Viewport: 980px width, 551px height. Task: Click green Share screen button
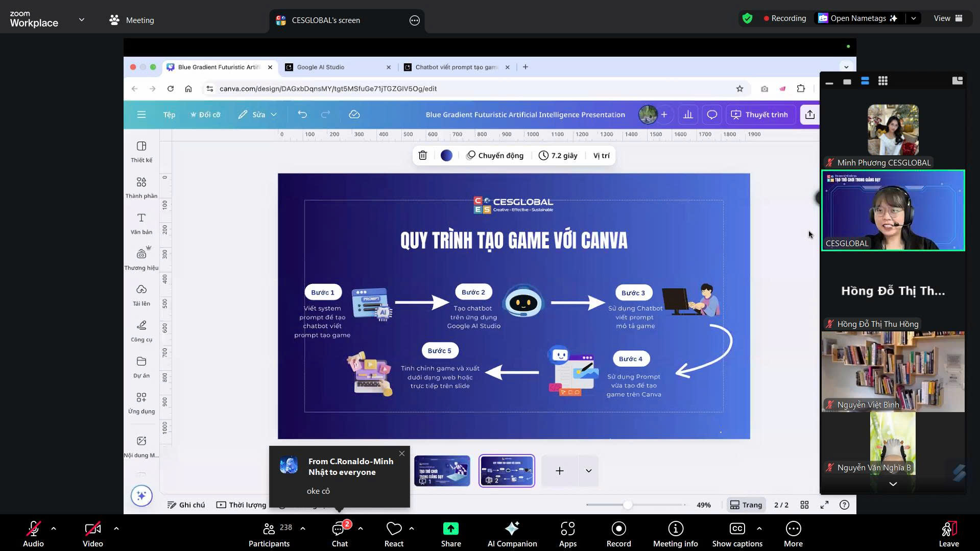pyautogui.click(x=451, y=534)
